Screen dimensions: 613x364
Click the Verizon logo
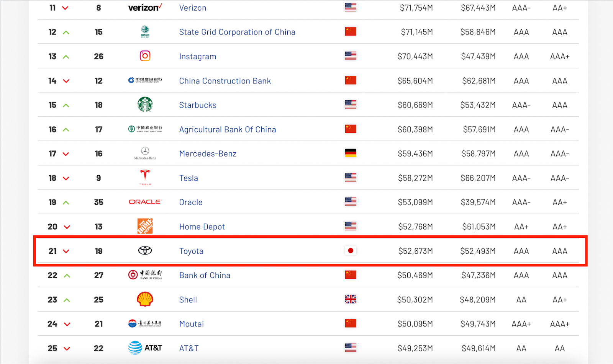[x=145, y=8]
